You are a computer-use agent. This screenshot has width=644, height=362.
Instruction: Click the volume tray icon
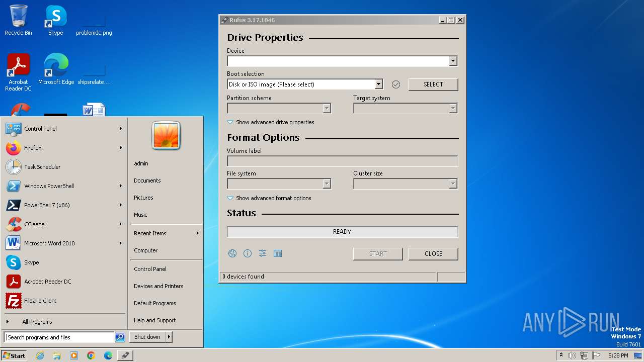click(x=572, y=355)
